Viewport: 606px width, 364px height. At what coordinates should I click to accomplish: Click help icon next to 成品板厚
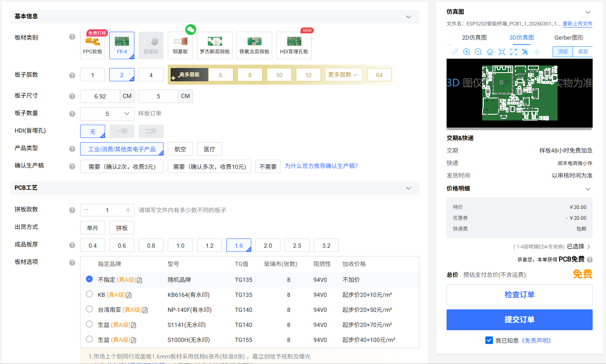[72, 245]
